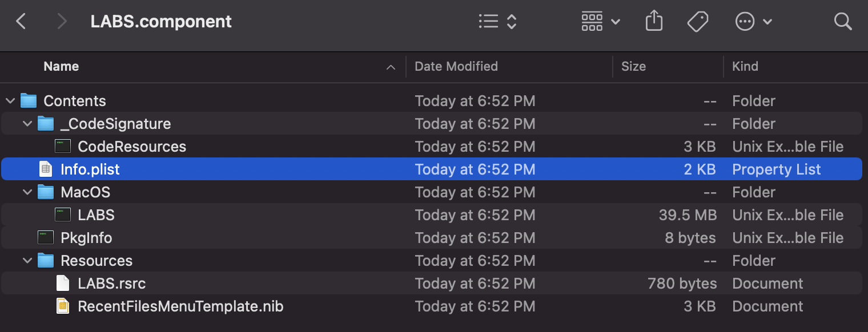Viewport: 868px width, 332px height.
Task: Sort by the Date Modified column
Action: [x=456, y=66]
